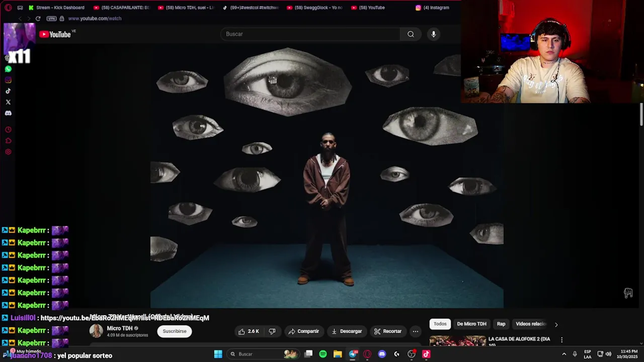Open OBS Studio from taskbar
The width and height of the screenshot is (644, 362).
412,354
